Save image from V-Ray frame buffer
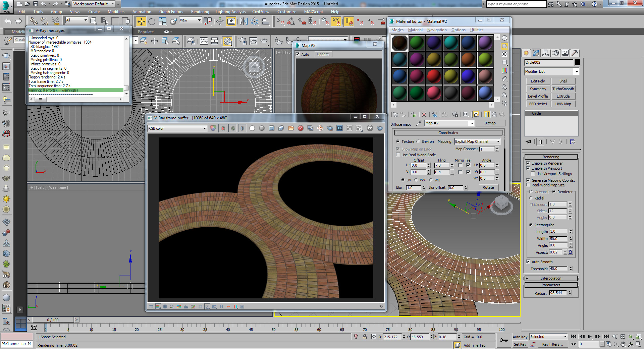The width and height of the screenshot is (644, 349). pos(272,128)
